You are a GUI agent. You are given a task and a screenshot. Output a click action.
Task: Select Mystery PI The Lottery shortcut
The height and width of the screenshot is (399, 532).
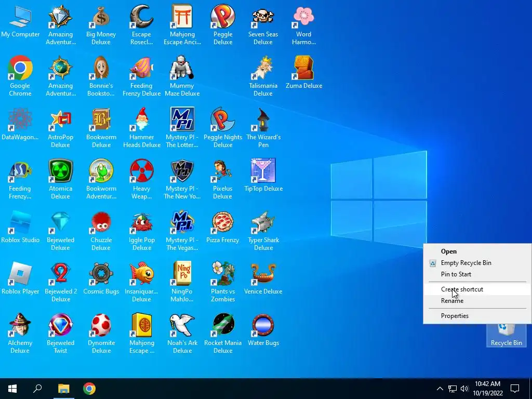[x=182, y=128]
